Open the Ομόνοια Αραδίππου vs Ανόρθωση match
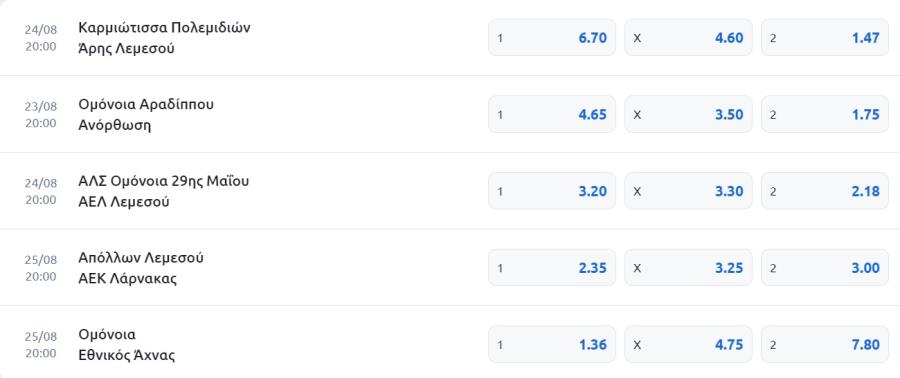 pyautogui.click(x=146, y=115)
